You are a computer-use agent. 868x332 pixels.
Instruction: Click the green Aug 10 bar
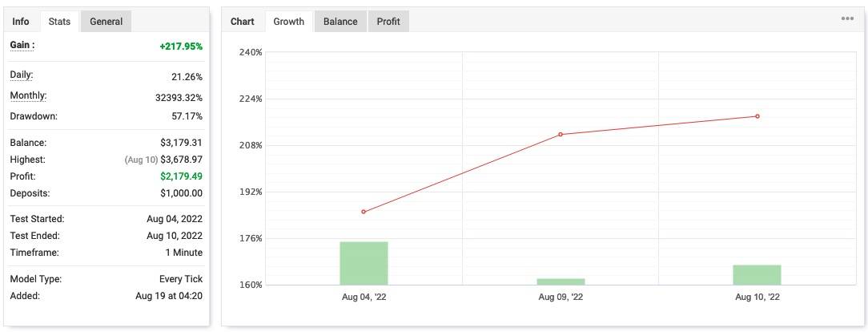coord(757,275)
